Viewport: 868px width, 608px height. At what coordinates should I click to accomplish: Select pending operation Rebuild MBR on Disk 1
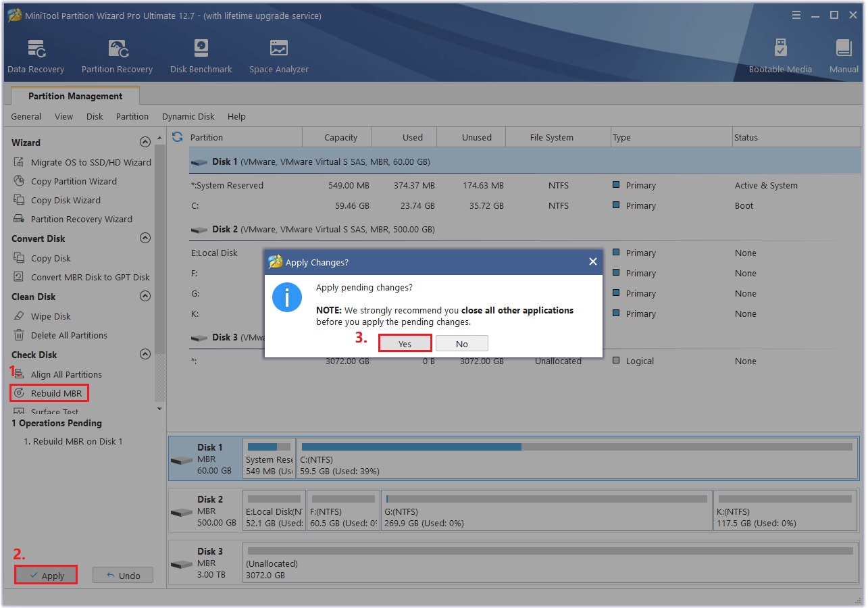[x=73, y=441]
